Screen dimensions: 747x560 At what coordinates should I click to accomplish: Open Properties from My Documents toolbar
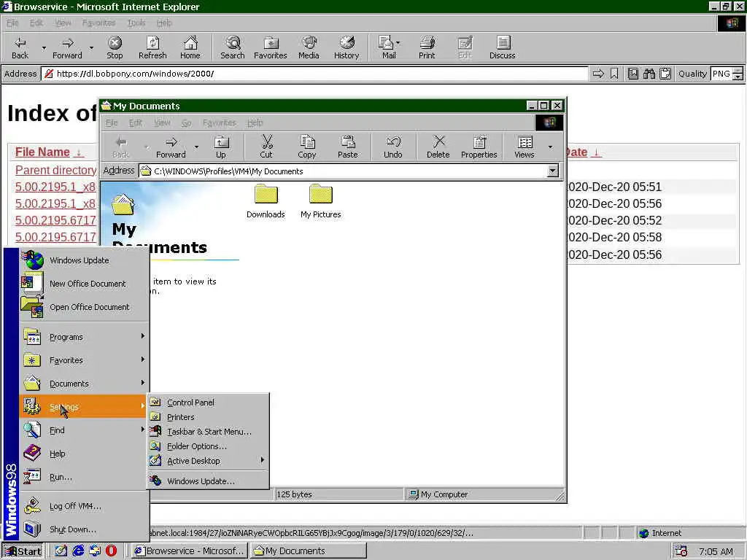[479, 147]
